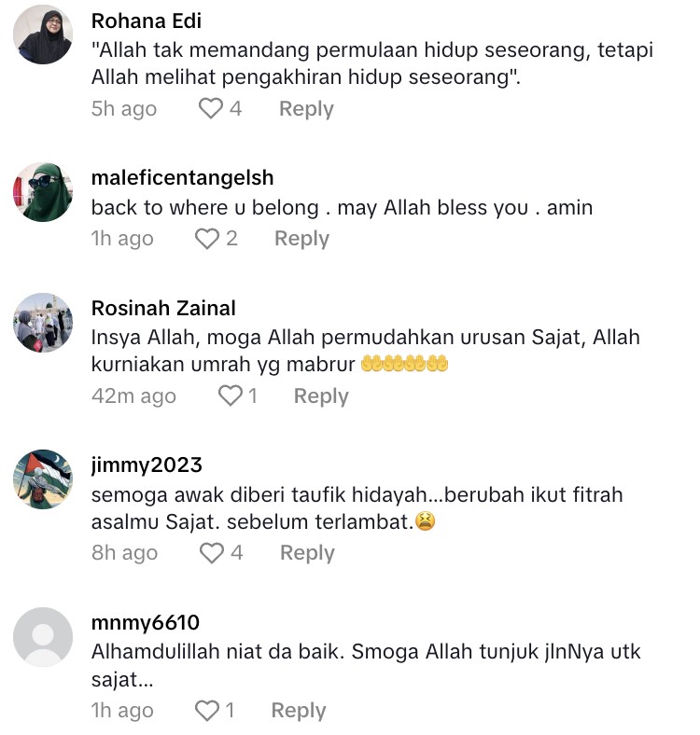This screenshot has height=735, width=700.
Task: Reply to jimmy2023's comment
Action: [307, 553]
